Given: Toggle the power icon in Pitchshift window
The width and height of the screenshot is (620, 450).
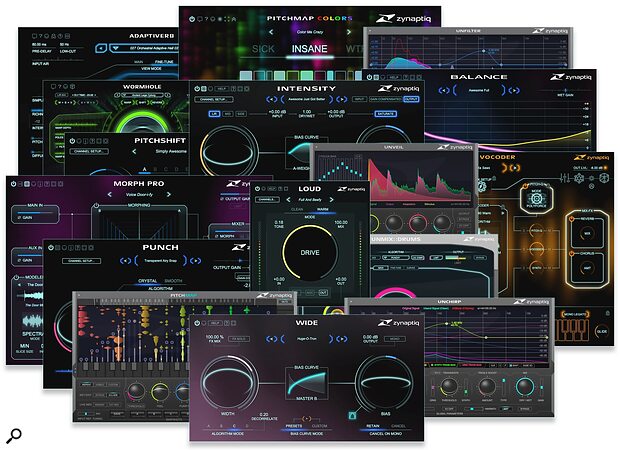Looking at the screenshot, I should (72, 141).
